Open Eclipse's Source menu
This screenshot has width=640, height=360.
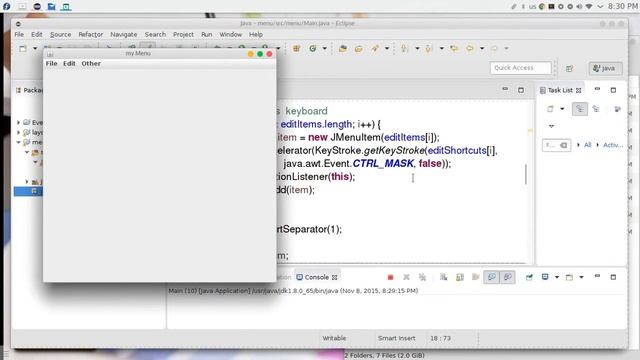(60, 35)
